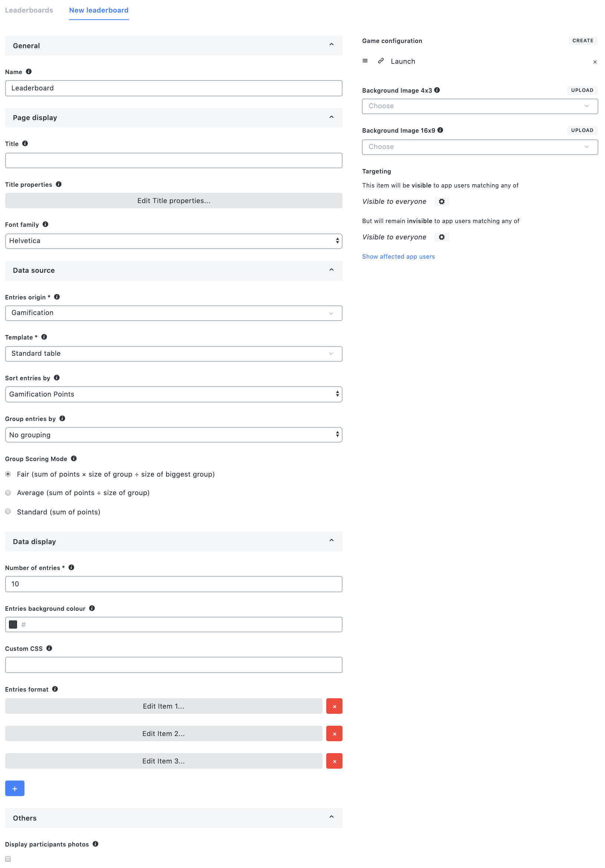
Task: Open the Background Image 4x3 Choose dropdown
Action: [x=479, y=106]
